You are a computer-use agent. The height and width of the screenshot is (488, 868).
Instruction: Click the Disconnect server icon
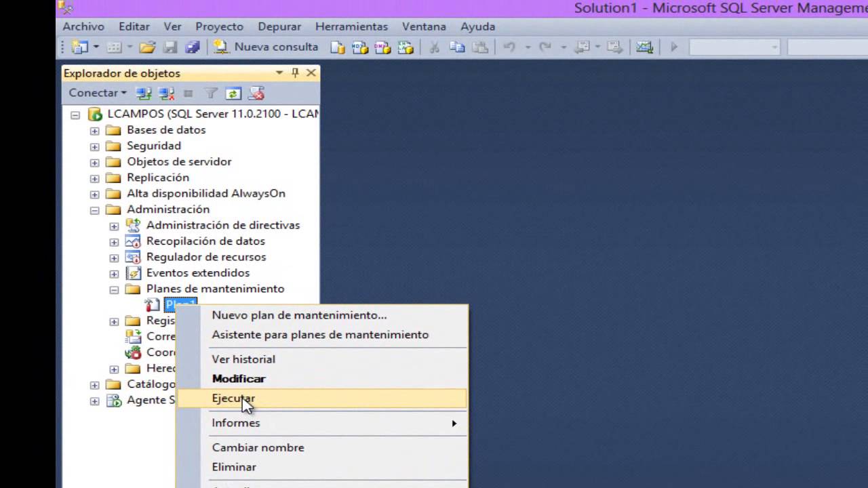(166, 94)
